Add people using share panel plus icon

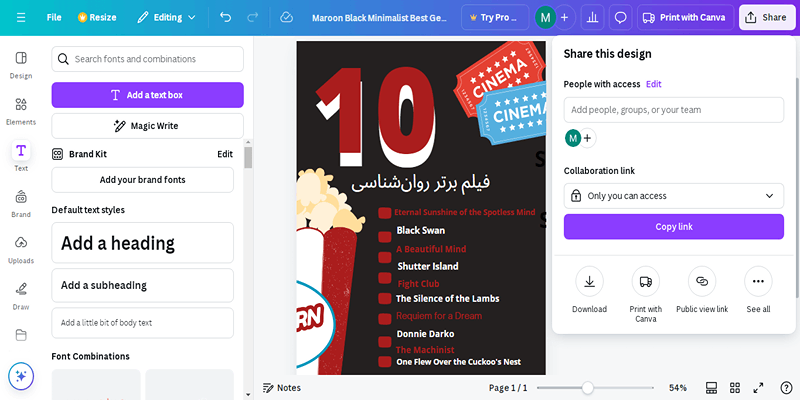tap(587, 138)
